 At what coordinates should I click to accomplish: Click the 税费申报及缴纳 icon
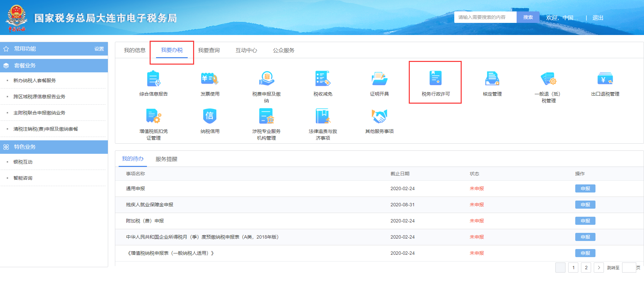[267, 78]
